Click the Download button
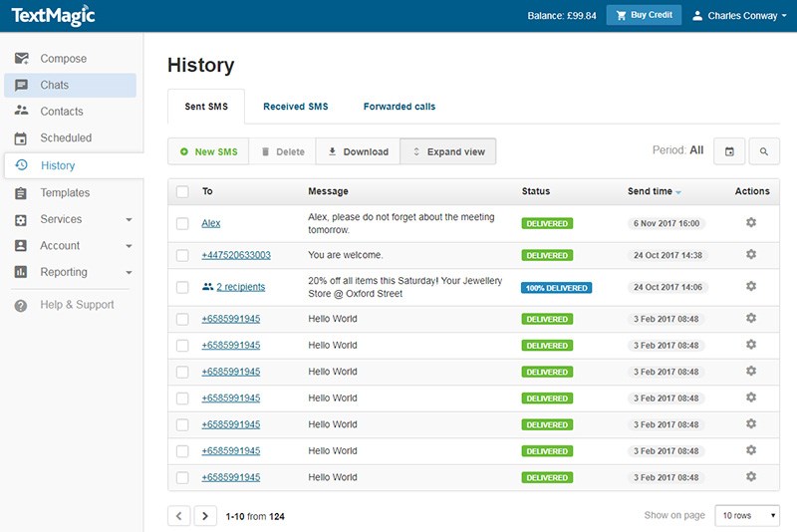Screen dimensions: 797x532 pyautogui.click(x=358, y=151)
